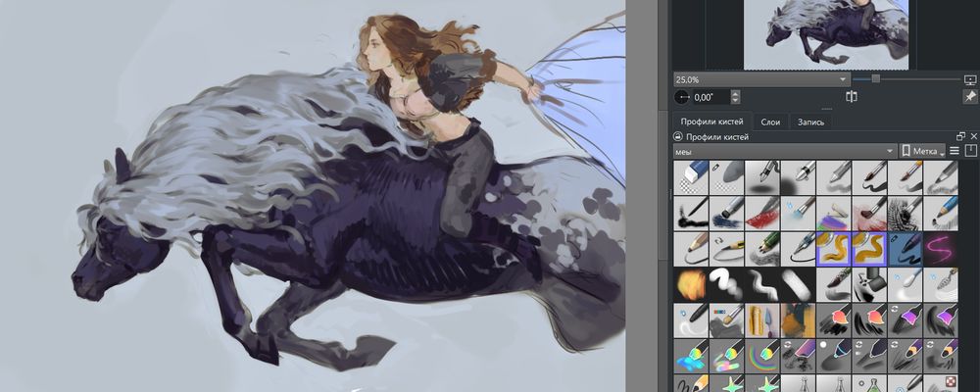The image size is (980, 392).
Task: Select the red crayon brush preset
Action: pos(762,214)
